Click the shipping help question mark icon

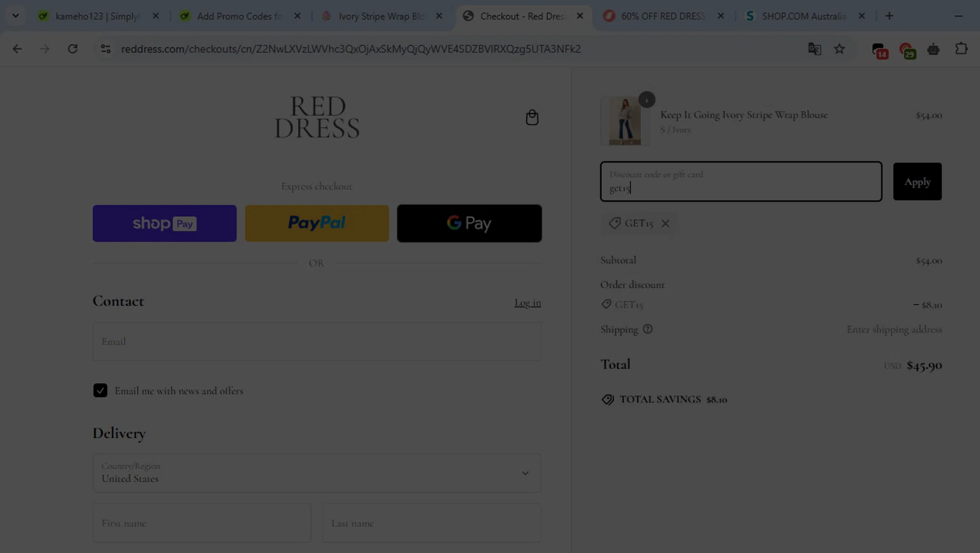[x=647, y=329]
